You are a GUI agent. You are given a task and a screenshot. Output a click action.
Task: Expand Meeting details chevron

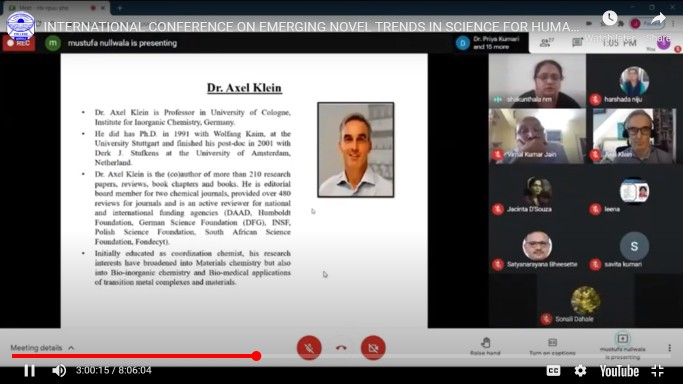coord(71,348)
